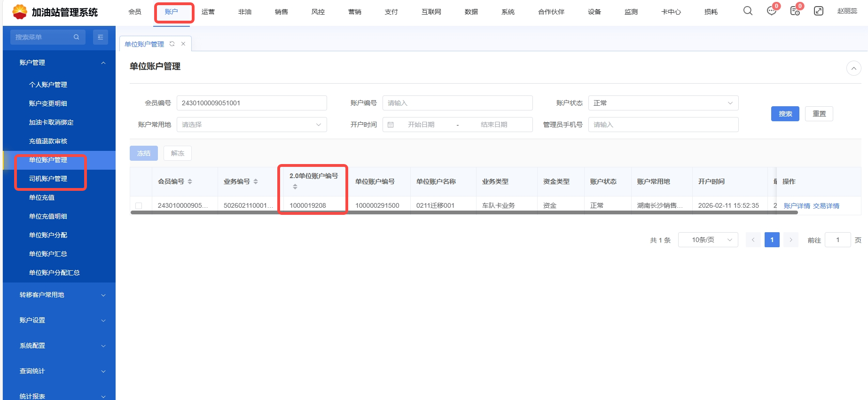This screenshot has height=400, width=868.
Task: Open the 10条/页 page size selector
Action: [708, 240]
